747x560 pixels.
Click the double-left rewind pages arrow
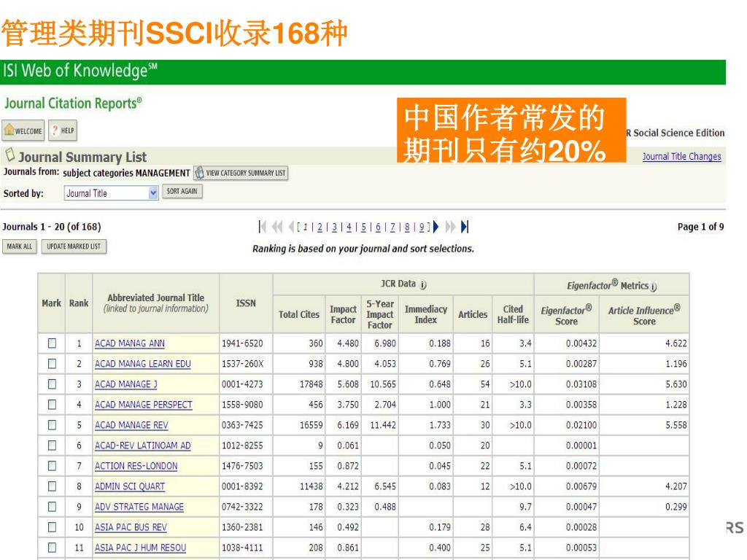tap(276, 227)
